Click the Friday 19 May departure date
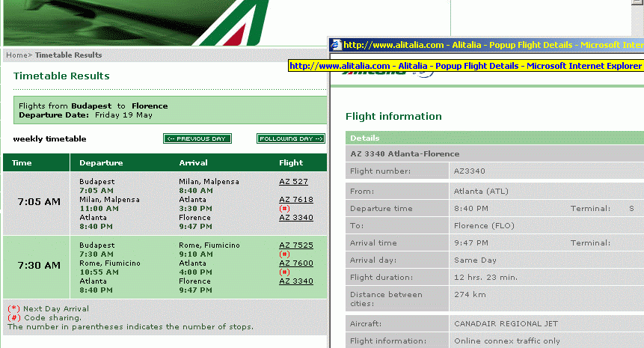The height and width of the screenshot is (348, 644). coord(123,115)
